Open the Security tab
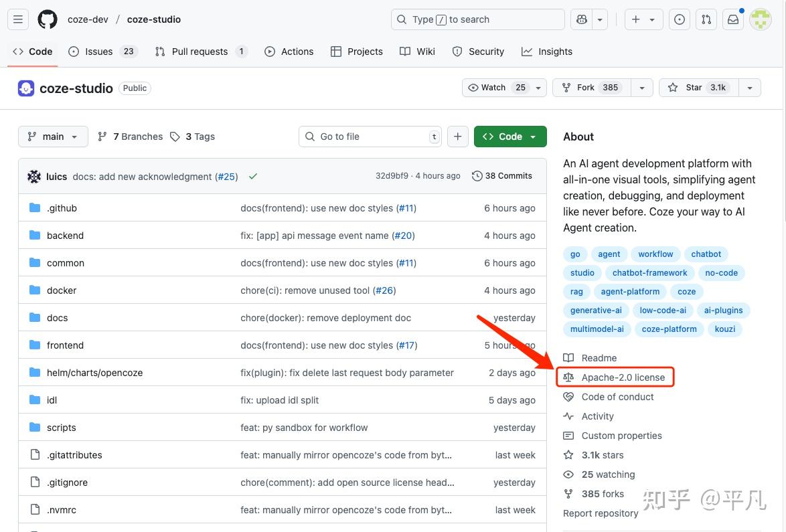 (x=478, y=52)
